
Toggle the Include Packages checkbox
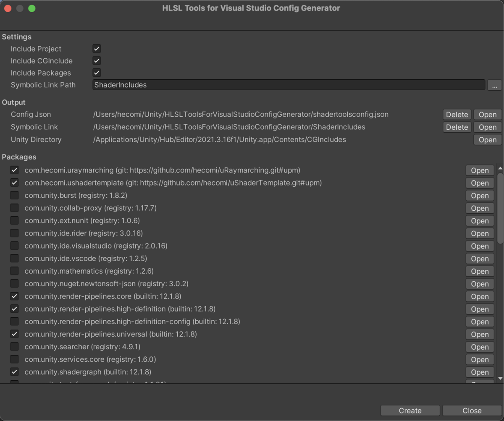tap(97, 73)
